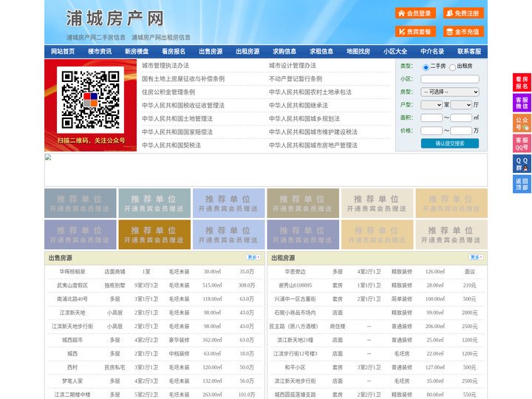
Task: Click rent 2000元 in rental list
Action: coord(470,313)
